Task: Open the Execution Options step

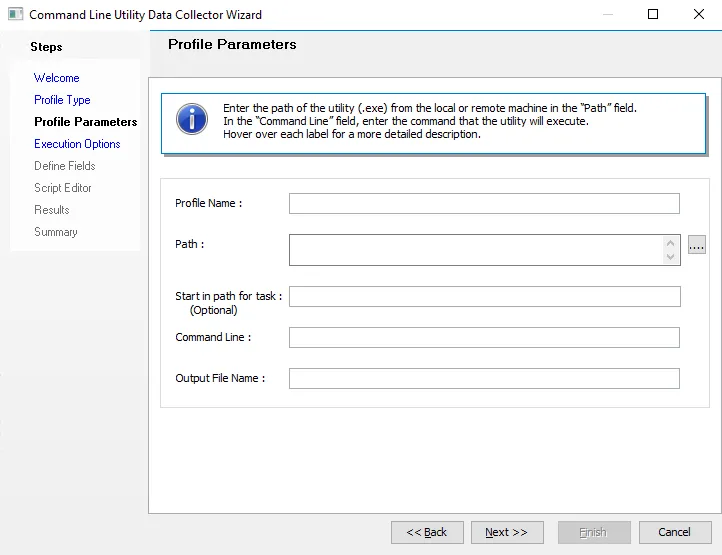Action: [x=77, y=144]
